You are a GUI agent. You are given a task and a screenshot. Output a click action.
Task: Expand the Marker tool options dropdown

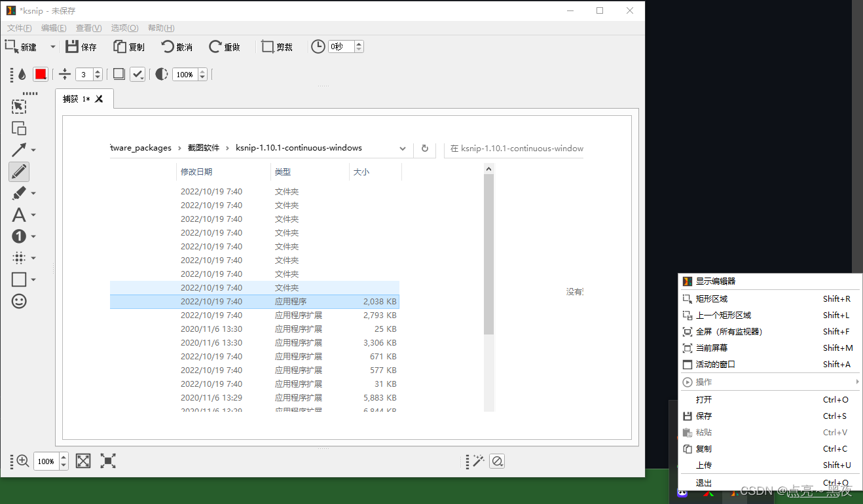click(33, 193)
